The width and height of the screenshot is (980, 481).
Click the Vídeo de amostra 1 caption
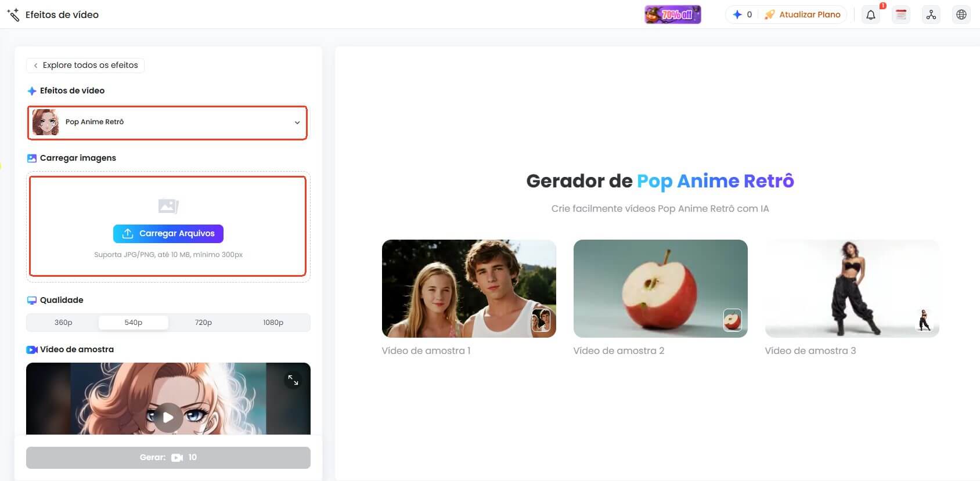[x=426, y=350]
